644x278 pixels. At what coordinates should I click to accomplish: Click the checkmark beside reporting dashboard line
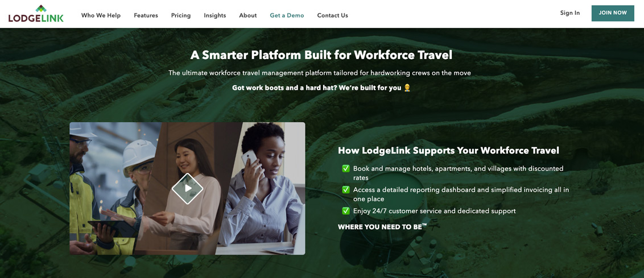(346, 190)
